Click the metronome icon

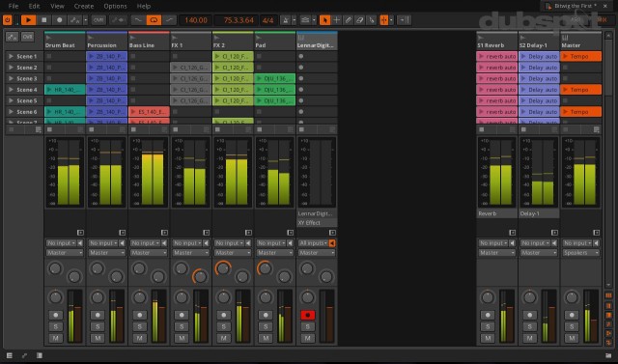point(286,19)
